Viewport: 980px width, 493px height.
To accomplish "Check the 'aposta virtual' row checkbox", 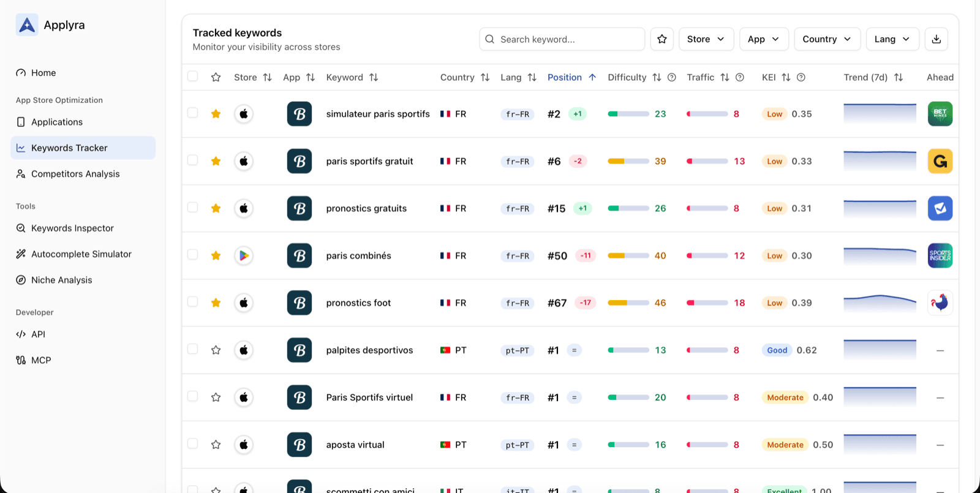I will [192, 443].
